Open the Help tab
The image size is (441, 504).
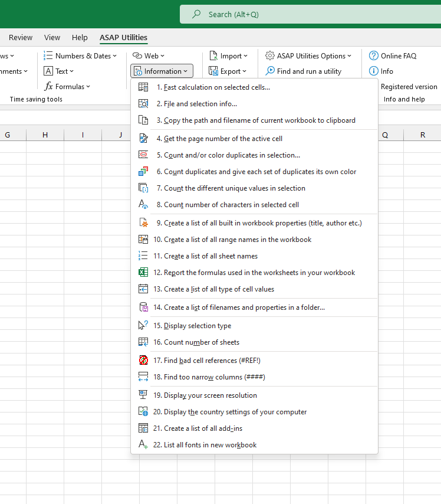80,38
